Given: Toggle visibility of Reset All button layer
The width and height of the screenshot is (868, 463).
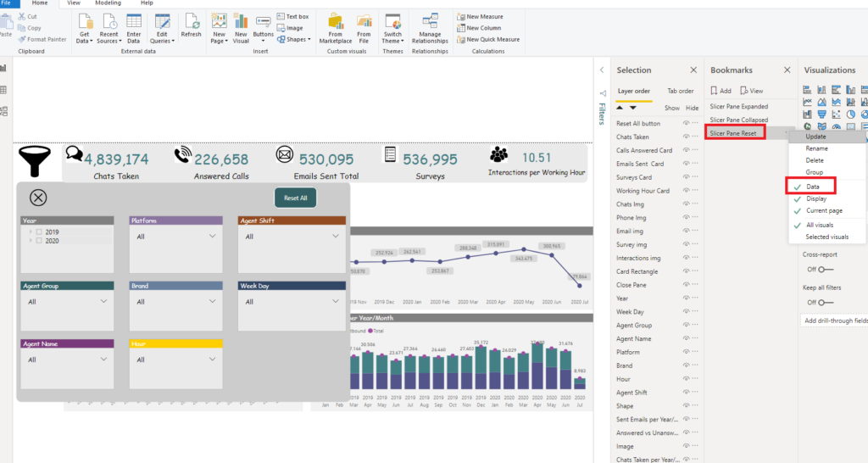Looking at the screenshot, I should [686, 124].
